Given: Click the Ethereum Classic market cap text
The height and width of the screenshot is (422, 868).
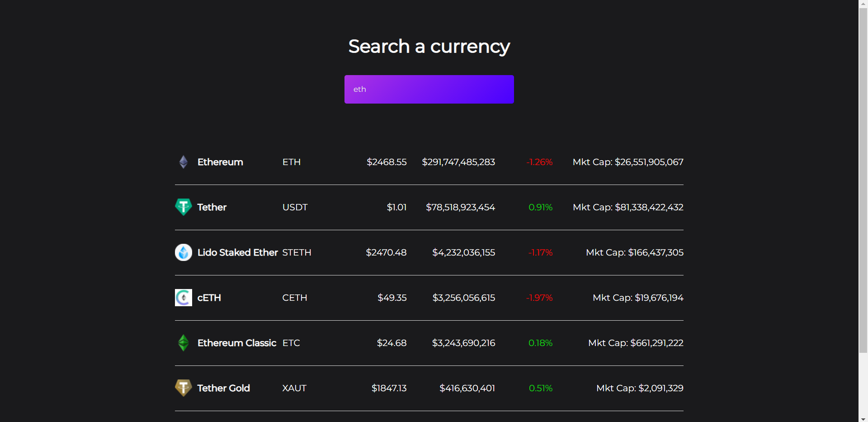Looking at the screenshot, I should pos(636,342).
